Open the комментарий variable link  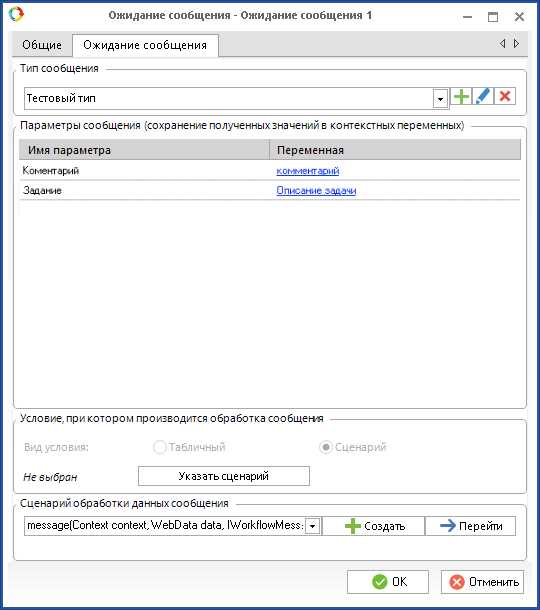[308, 170]
